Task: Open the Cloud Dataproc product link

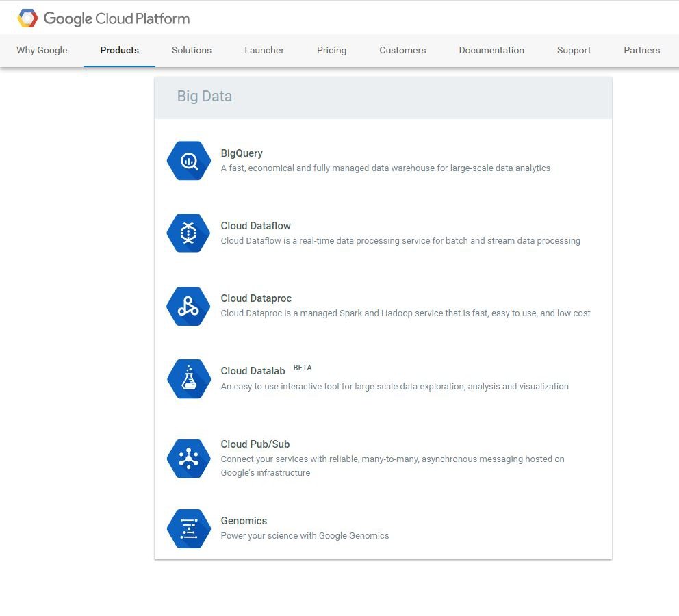Action: pos(256,298)
